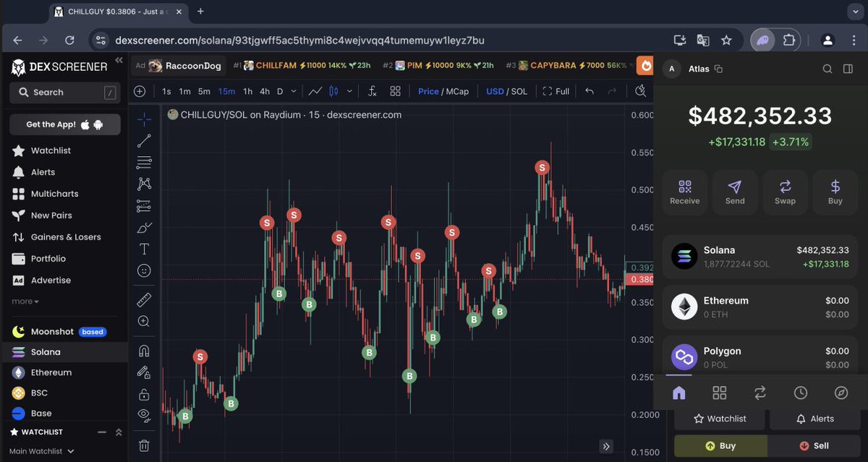This screenshot has width=868, height=462.
Task: Expand the chart style dropdown arrow
Action: click(x=349, y=91)
